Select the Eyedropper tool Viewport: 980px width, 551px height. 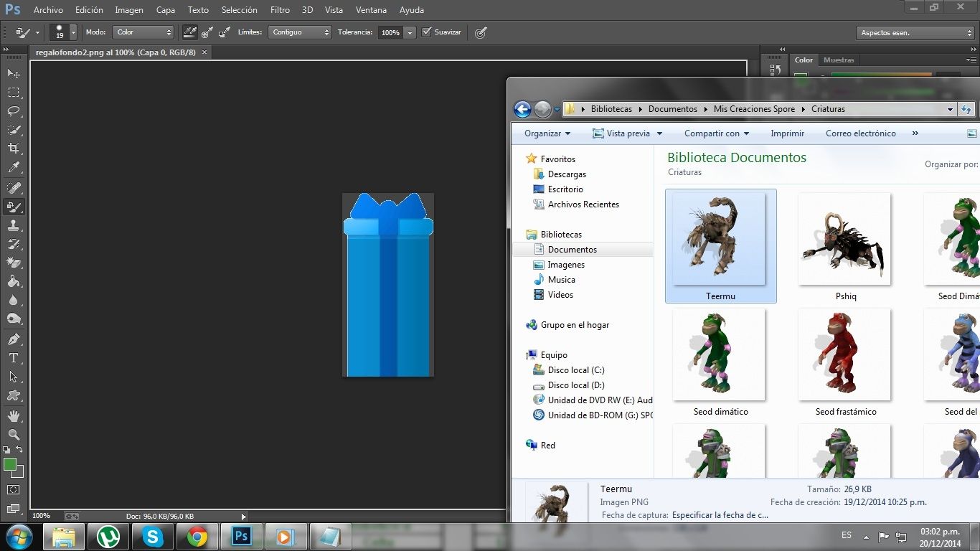click(x=14, y=167)
